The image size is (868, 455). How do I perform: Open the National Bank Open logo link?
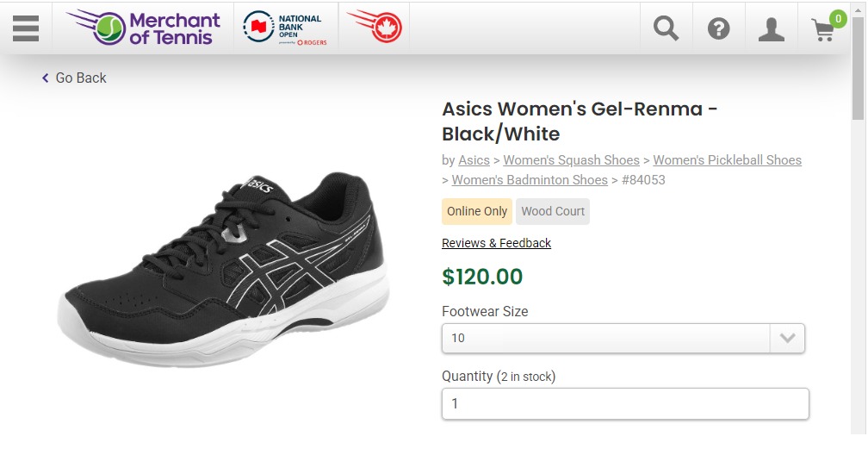[285, 28]
